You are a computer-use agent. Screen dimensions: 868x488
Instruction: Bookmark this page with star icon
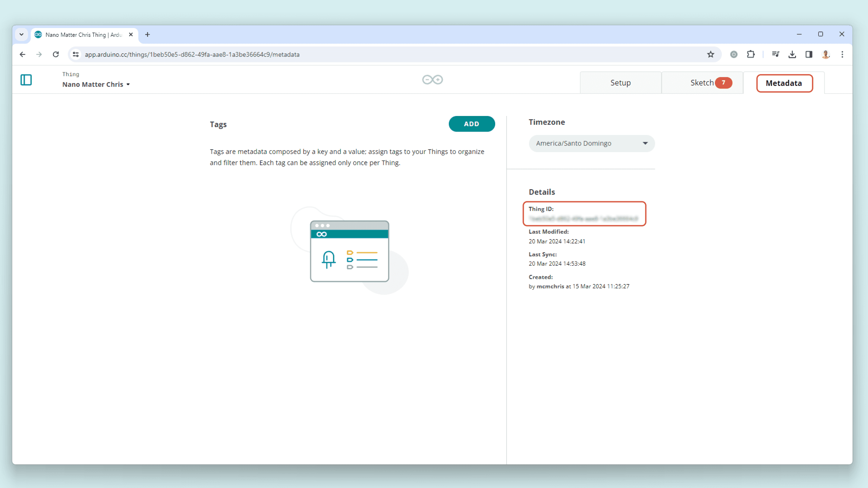(710, 55)
